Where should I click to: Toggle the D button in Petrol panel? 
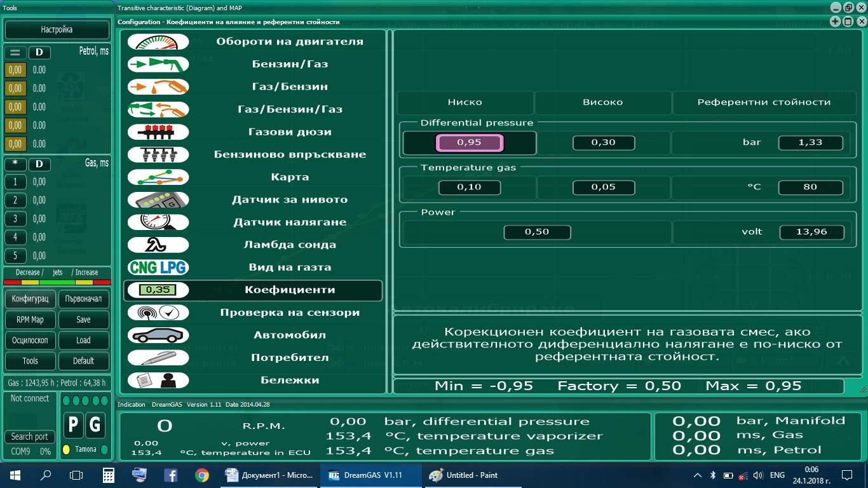click(39, 53)
